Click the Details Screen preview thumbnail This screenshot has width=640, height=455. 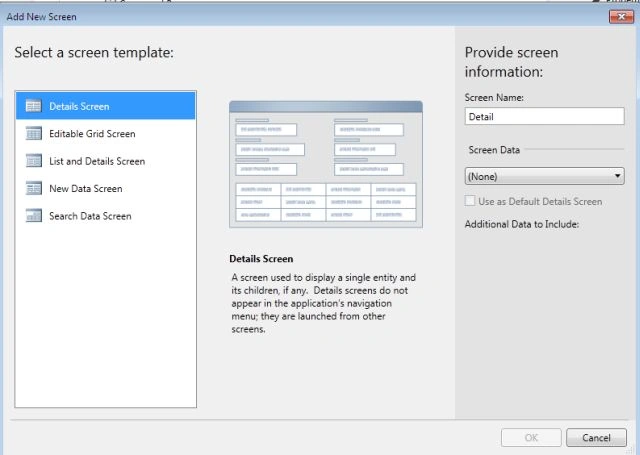pos(326,164)
